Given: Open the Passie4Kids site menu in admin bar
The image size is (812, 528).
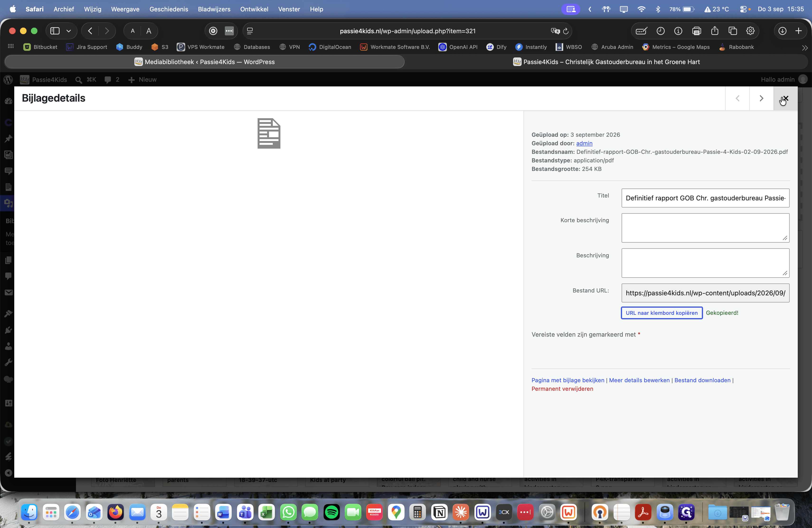Looking at the screenshot, I should [43, 80].
